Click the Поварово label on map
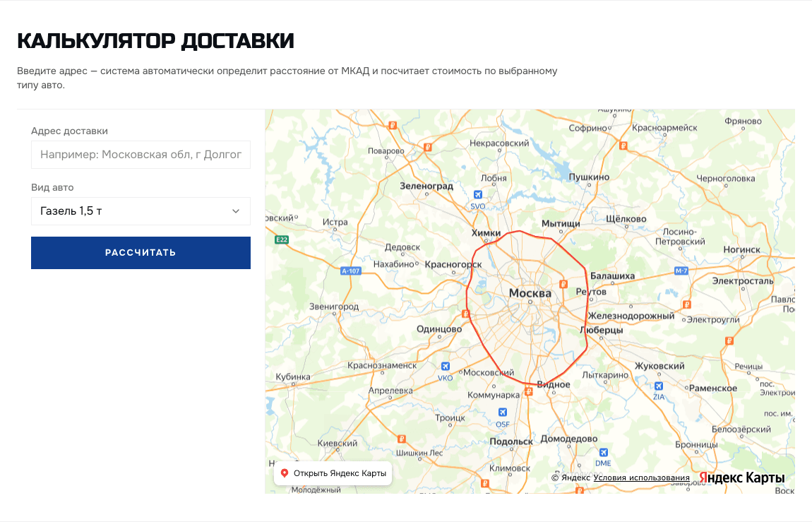 pyautogui.click(x=386, y=150)
